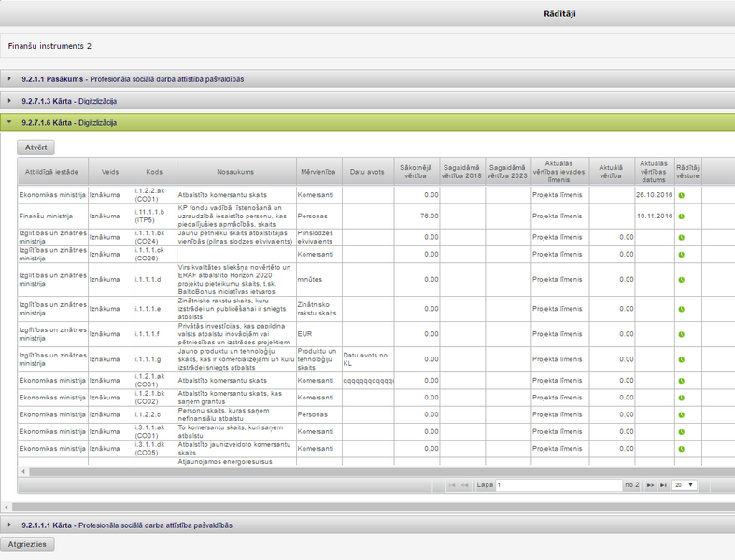Click the Lapa page number field
735x560 pixels.
pyautogui.click(x=558, y=485)
